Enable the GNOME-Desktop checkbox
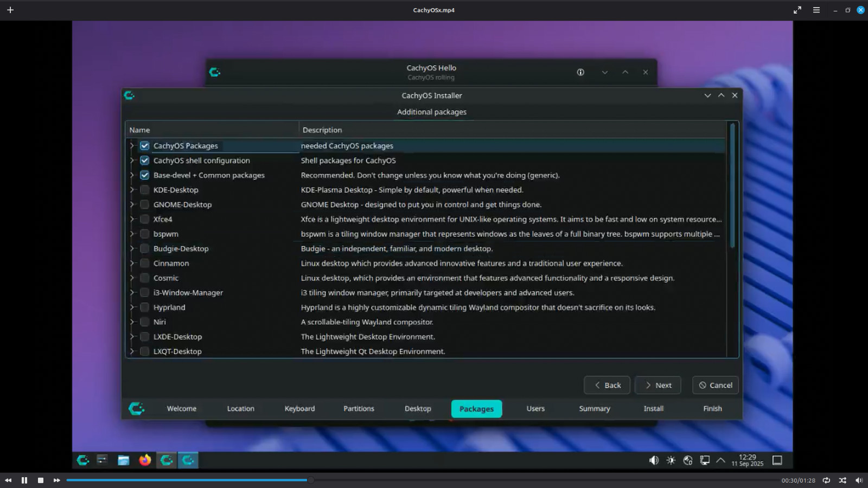Screen dimensions: 868x488 coord(144,204)
